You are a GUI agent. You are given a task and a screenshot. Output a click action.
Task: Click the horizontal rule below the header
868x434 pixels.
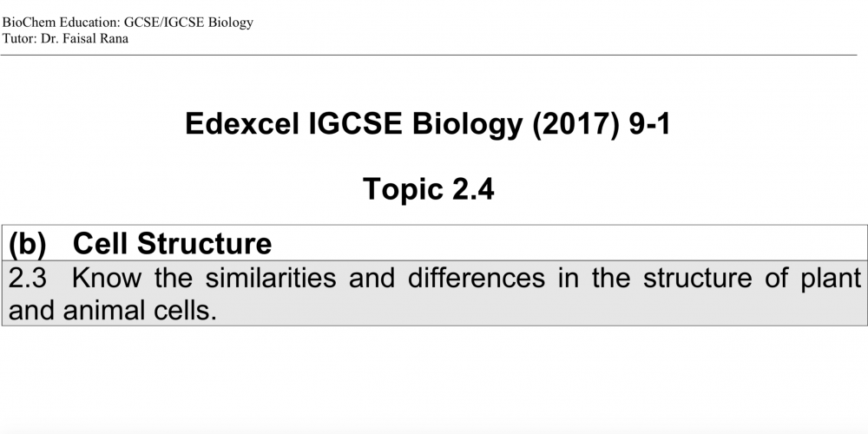pos(429,55)
